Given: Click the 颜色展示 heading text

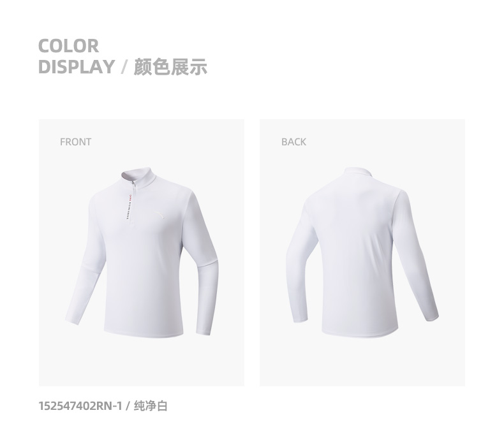Looking at the screenshot, I should tap(170, 67).
